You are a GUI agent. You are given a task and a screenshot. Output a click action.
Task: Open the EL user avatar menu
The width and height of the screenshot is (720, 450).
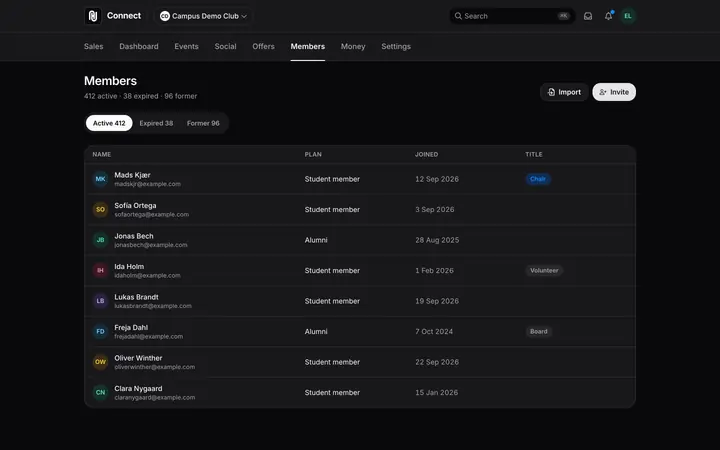tap(628, 16)
